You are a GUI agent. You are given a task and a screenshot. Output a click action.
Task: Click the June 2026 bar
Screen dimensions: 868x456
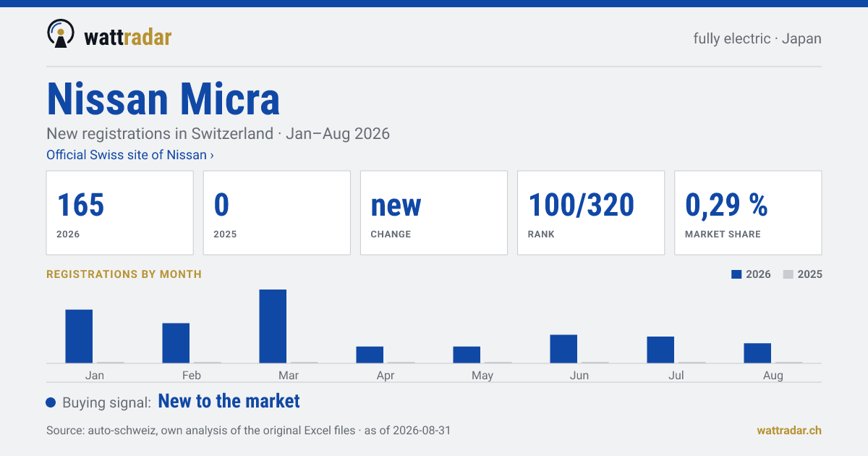(x=563, y=349)
